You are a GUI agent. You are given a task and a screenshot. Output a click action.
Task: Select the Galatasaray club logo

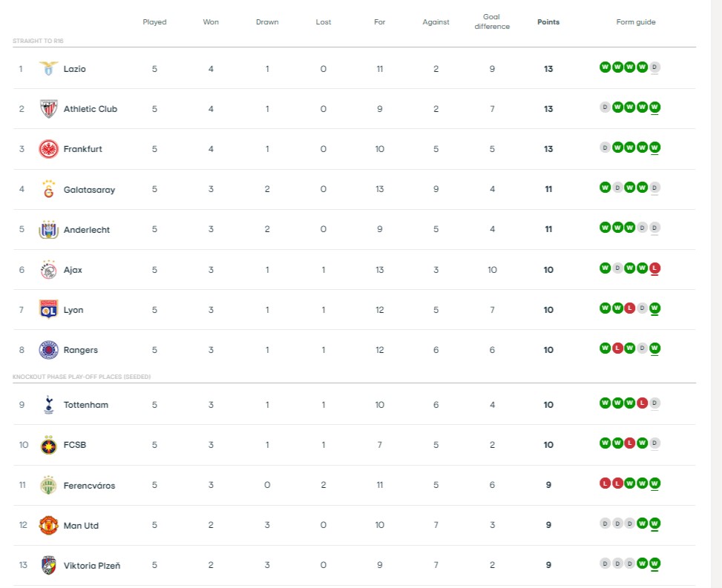pos(48,189)
